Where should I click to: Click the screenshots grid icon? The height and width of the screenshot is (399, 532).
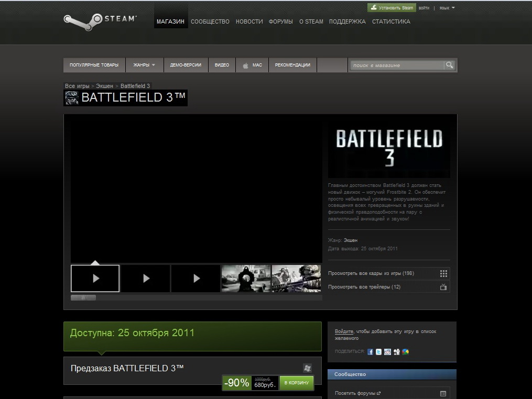pos(443,273)
